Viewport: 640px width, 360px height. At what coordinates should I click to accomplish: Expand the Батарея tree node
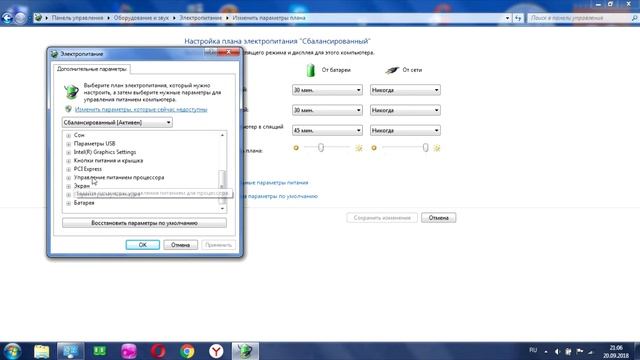click(69, 203)
